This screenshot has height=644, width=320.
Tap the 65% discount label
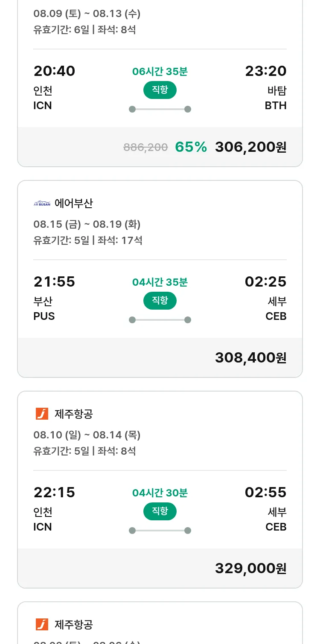point(191,147)
